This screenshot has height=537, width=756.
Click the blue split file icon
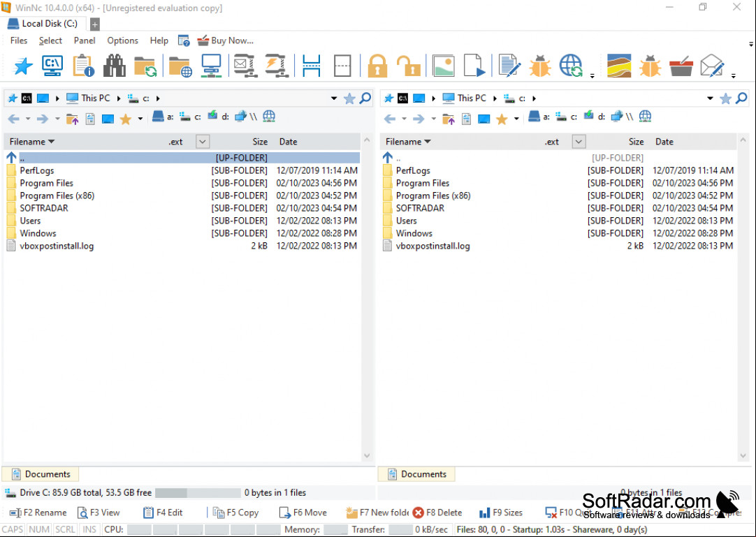[x=312, y=66]
